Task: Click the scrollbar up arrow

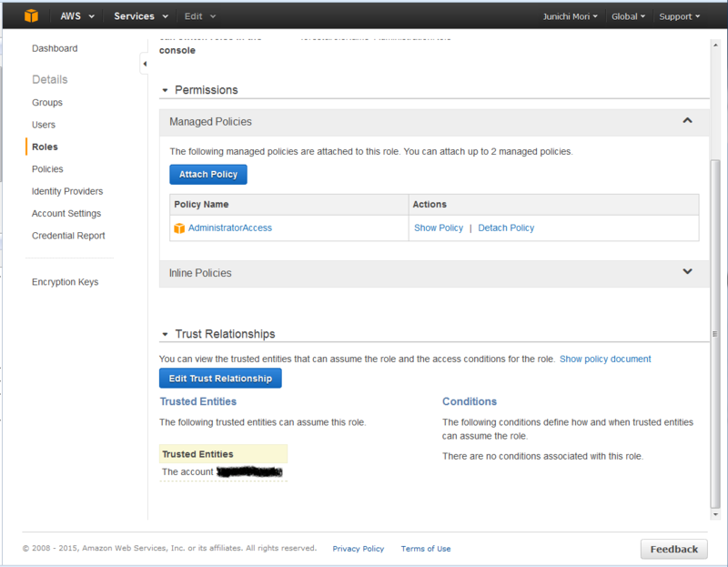Action: (x=715, y=46)
